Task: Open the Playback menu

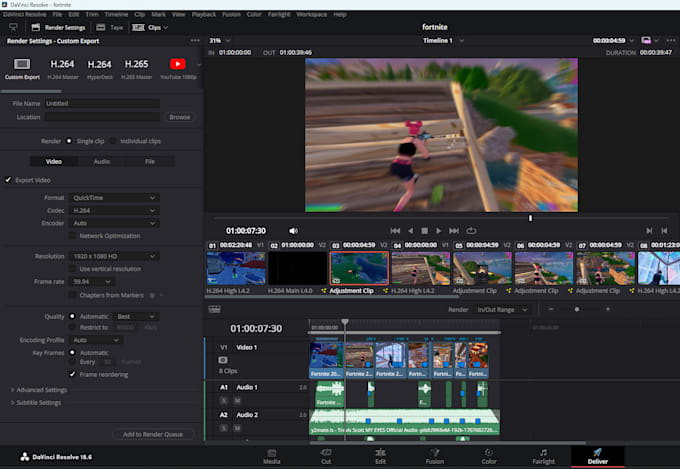Action: tap(204, 14)
